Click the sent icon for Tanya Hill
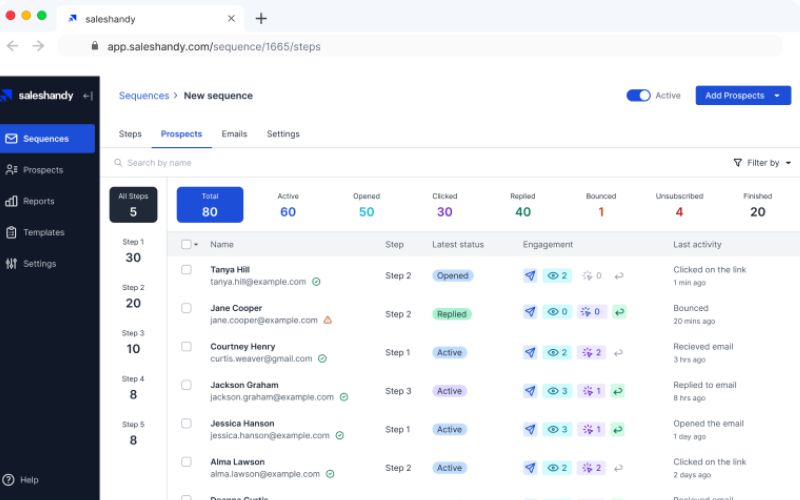The width and height of the screenshot is (800, 500). click(x=530, y=276)
